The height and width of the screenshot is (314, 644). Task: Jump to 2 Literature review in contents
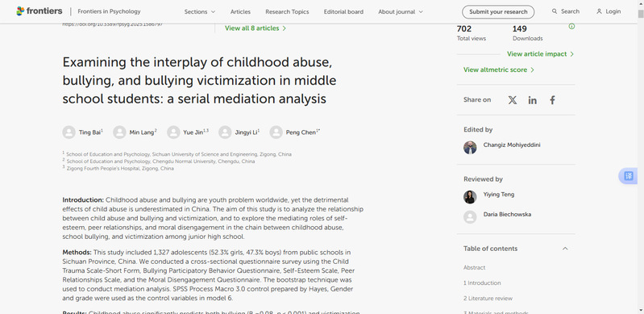488,299
